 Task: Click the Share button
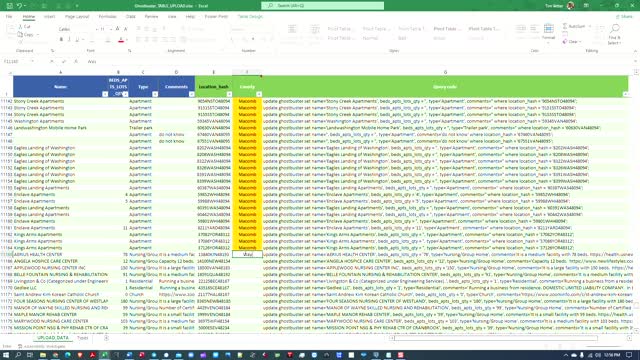tap(624, 17)
